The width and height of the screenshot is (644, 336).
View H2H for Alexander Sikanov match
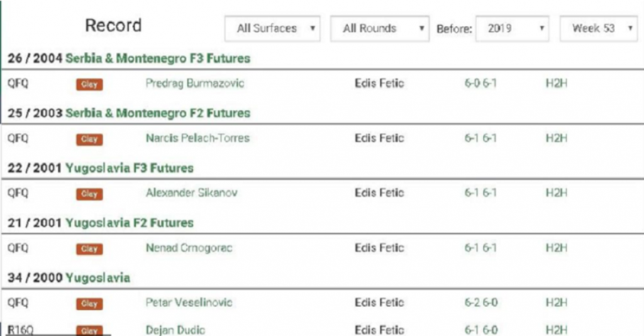tap(556, 193)
